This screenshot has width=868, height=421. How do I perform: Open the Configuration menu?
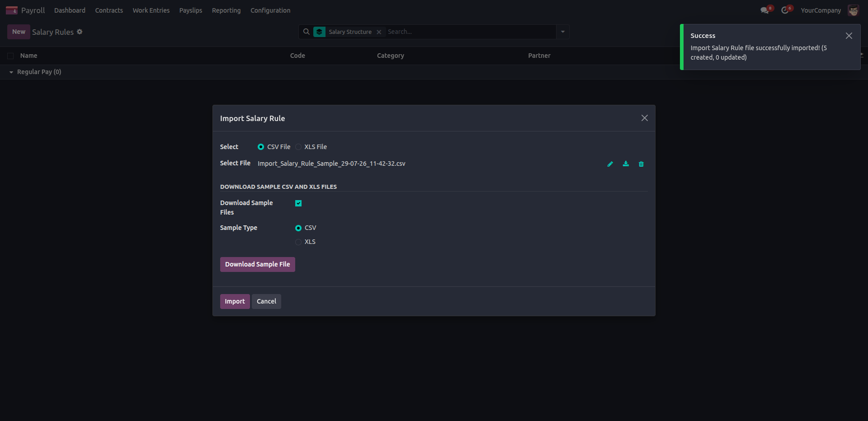270,10
